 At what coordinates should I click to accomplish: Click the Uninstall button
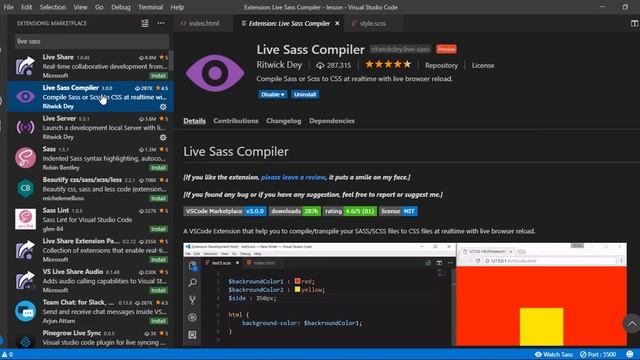pos(305,94)
